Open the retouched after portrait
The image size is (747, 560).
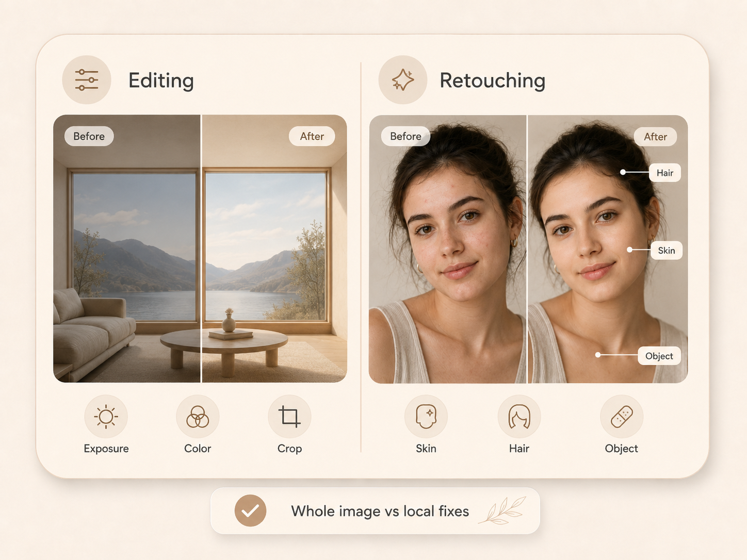[x=608, y=249]
